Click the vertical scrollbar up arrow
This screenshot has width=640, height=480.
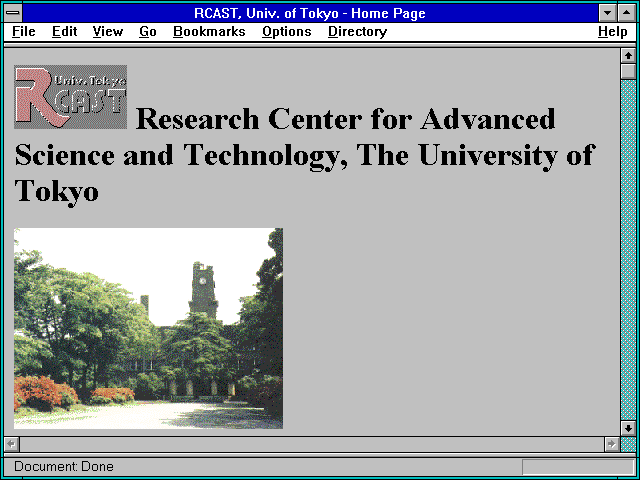coord(628,56)
